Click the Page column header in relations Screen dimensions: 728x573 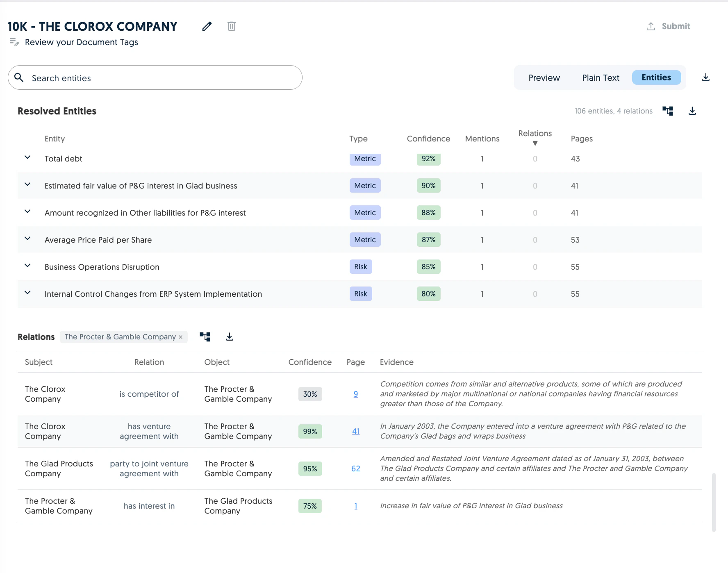click(x=355, y=362)
